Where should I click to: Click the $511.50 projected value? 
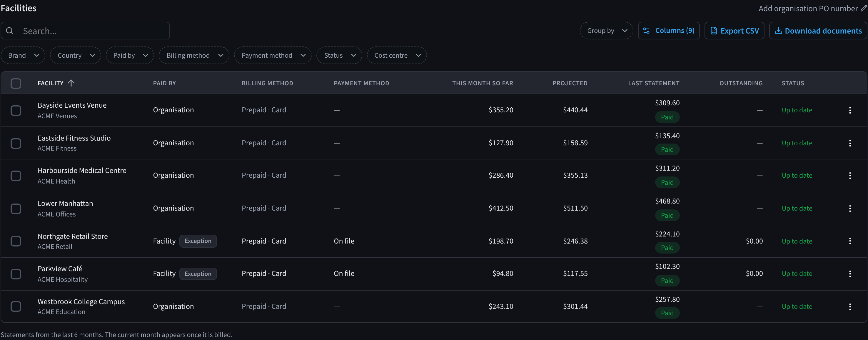click(x=575, y=208)
